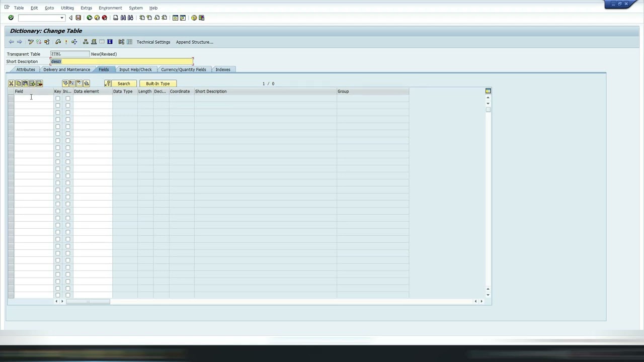Viewport: 644px width, 362px height.
Task: Switch to Currency/Quantity Fields tab
Action: (184, 69)
